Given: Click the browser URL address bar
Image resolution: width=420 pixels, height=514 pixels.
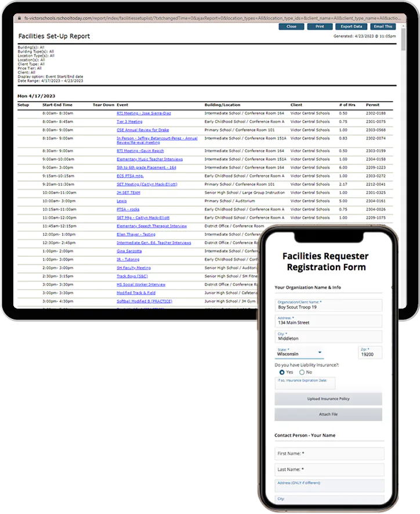Looking at the screenshot, I should (x=212, y=18).
